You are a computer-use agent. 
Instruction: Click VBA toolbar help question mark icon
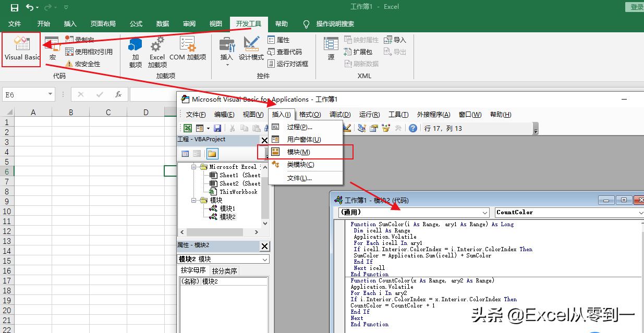click(x=413, y=128)
